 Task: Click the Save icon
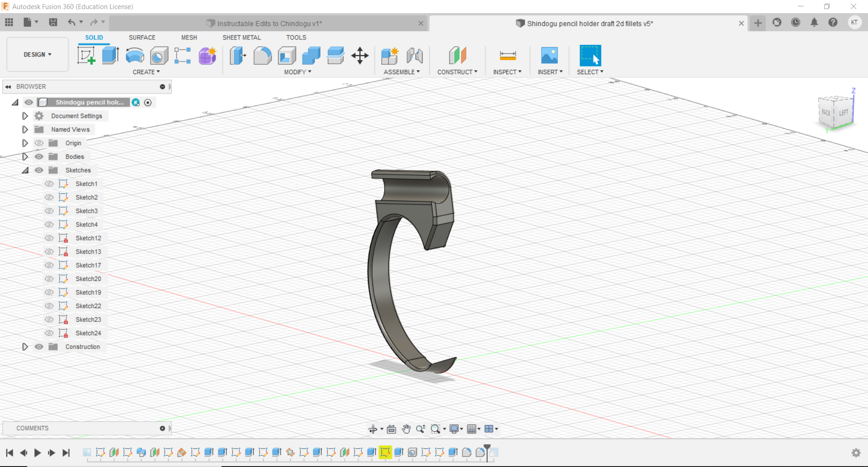(x=53, y=22)
